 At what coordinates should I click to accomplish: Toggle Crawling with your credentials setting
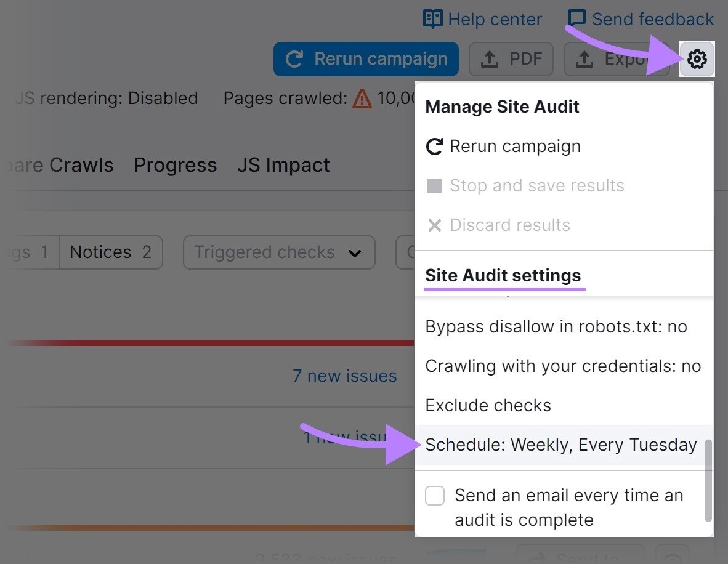[x=562, y=366]
